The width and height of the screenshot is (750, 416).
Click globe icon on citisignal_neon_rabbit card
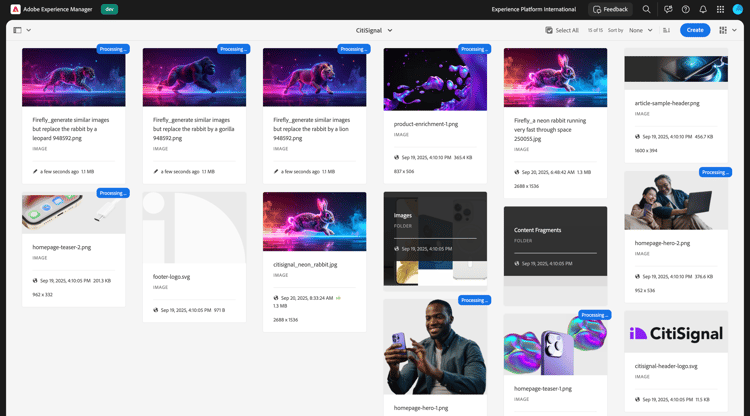276,298
